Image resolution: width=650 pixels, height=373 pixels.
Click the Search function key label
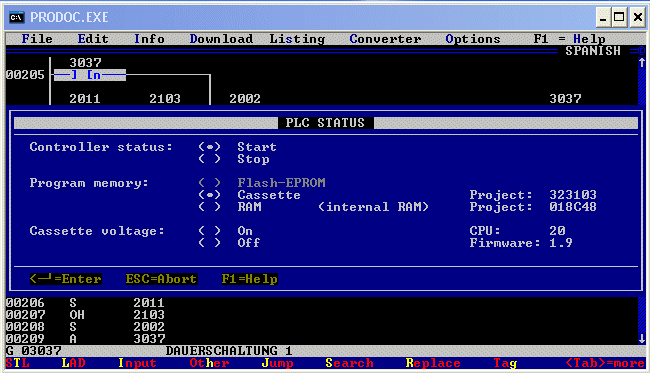pyautogui.click(x=349, y=363)
